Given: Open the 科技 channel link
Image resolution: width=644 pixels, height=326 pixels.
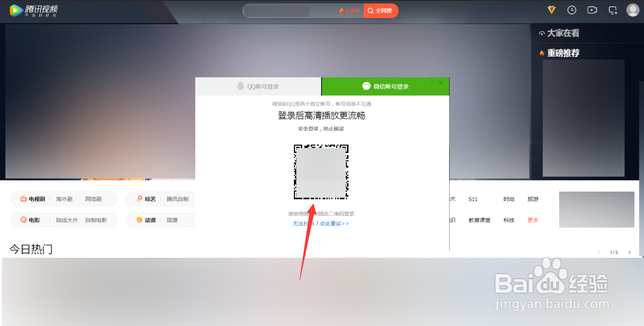Looking at the screenshot, I should click(509, 220).
